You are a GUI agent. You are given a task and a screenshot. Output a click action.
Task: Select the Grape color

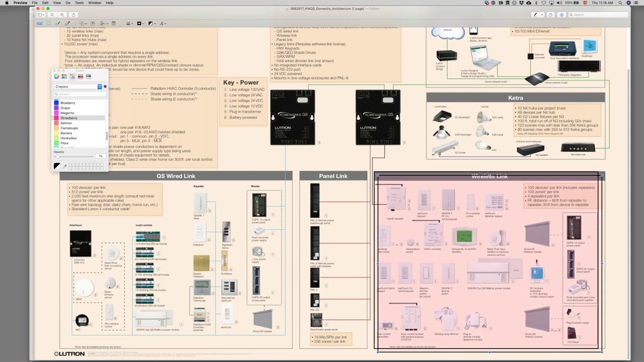coord(79,108)
